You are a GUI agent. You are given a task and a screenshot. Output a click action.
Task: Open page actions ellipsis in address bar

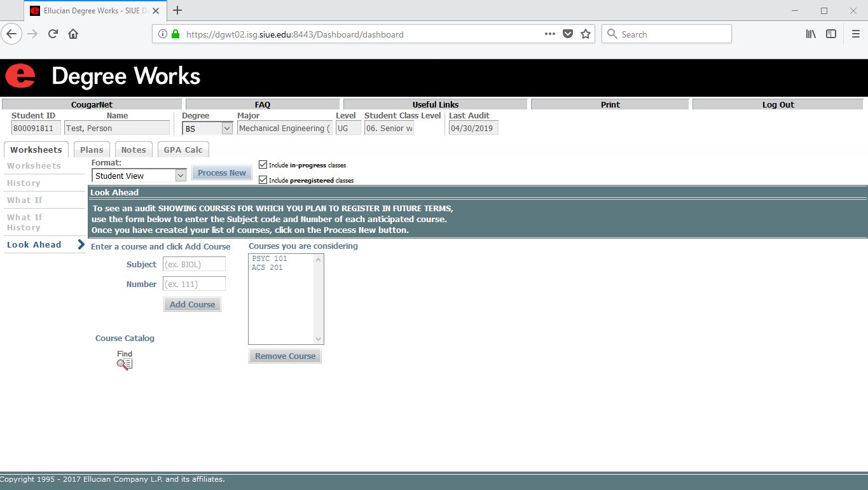(x=550, y=34)
